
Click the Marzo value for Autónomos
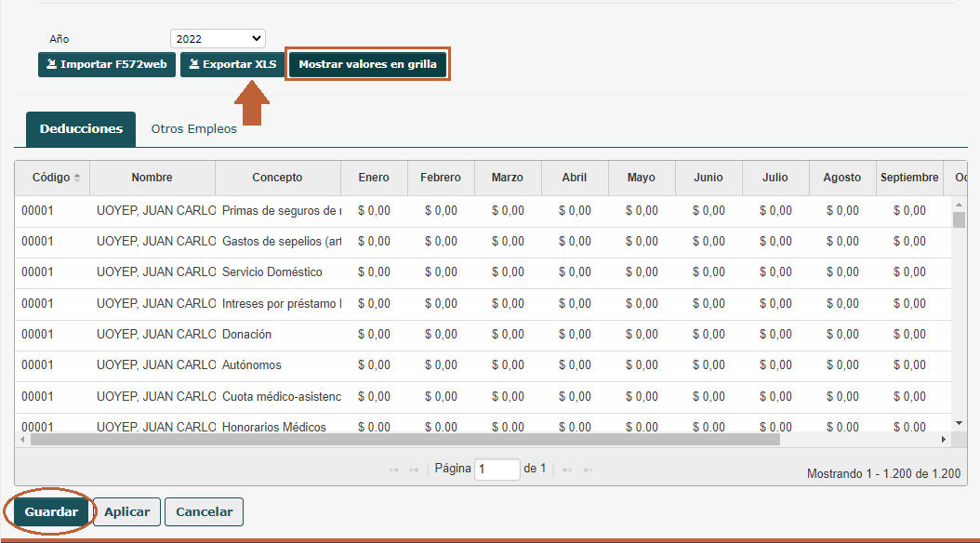(x=508, y=364)
